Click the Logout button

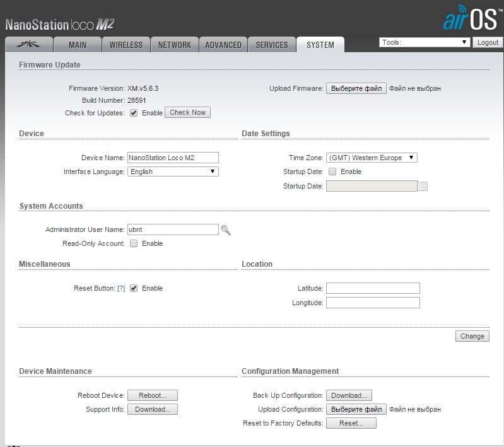tap(488, 42)
